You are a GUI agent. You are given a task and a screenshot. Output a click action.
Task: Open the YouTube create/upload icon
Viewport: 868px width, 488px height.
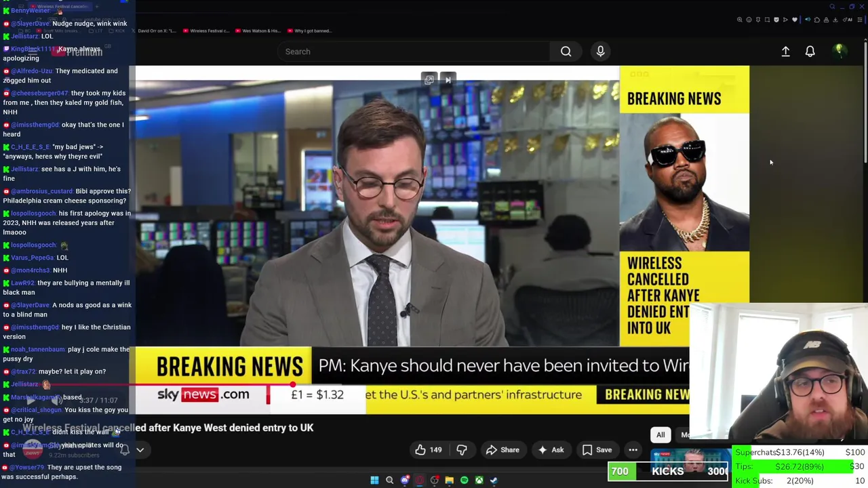tap(785, 52)
